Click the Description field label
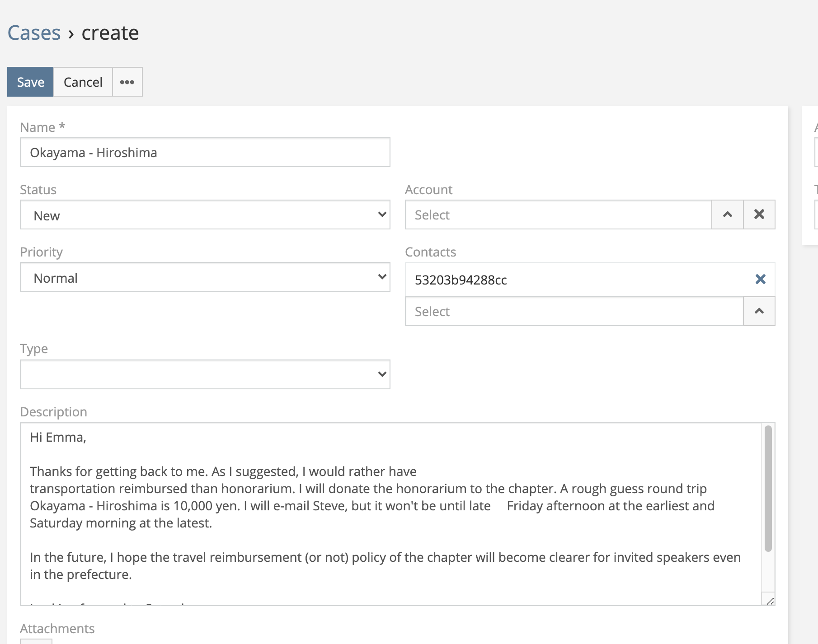 (53, 412)
